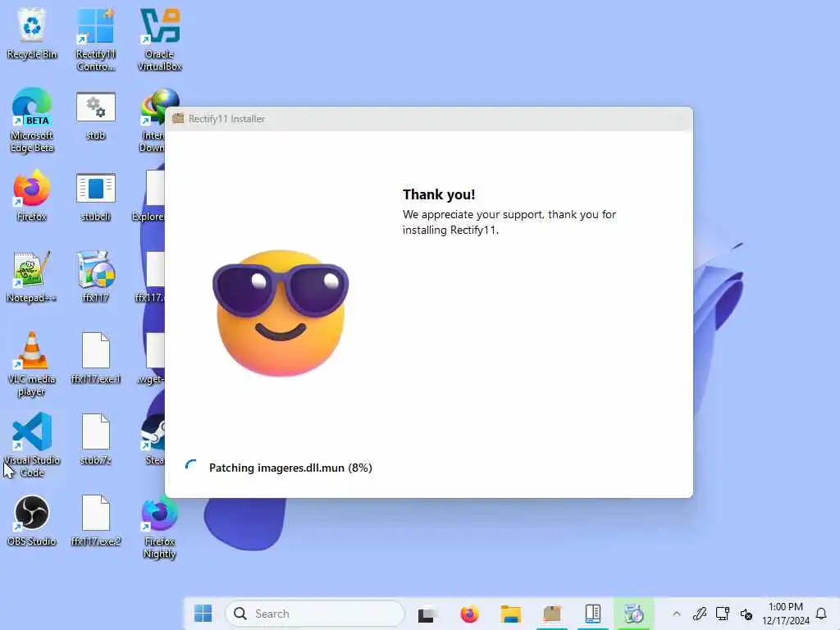The height and width of the screenshot is (630, 840).
Task: Open network status tray icon
Action: coord(723,614)
